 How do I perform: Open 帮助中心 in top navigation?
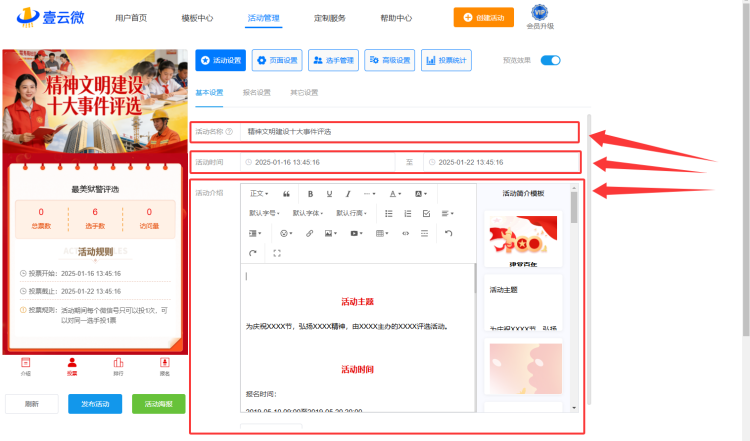tap(396, 18)
